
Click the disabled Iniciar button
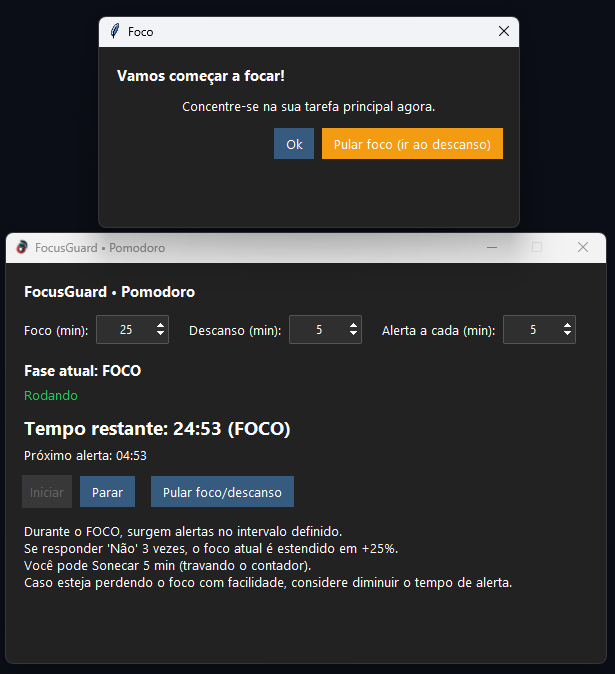47,492
